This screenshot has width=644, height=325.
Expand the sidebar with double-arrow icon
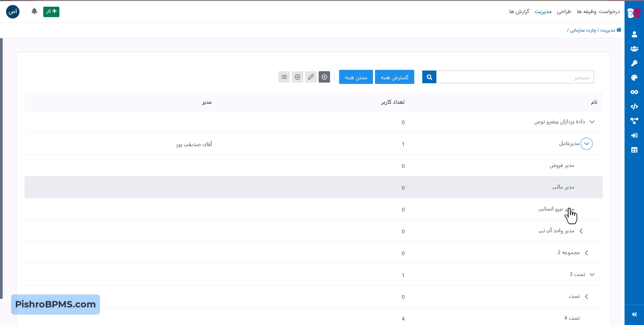[x=634, y=314]
